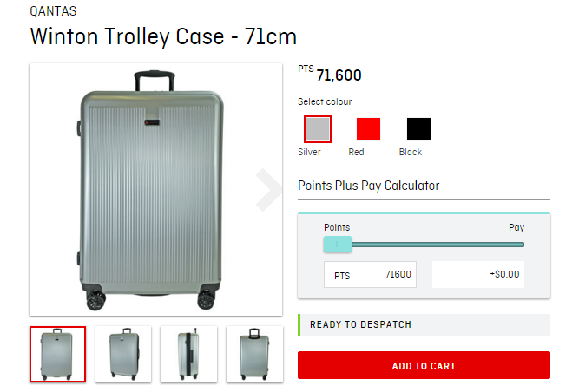Viewport: 579px width, 392px height.
Task: View third side-profile suitcase thumbnail
Action: (188, 354)
